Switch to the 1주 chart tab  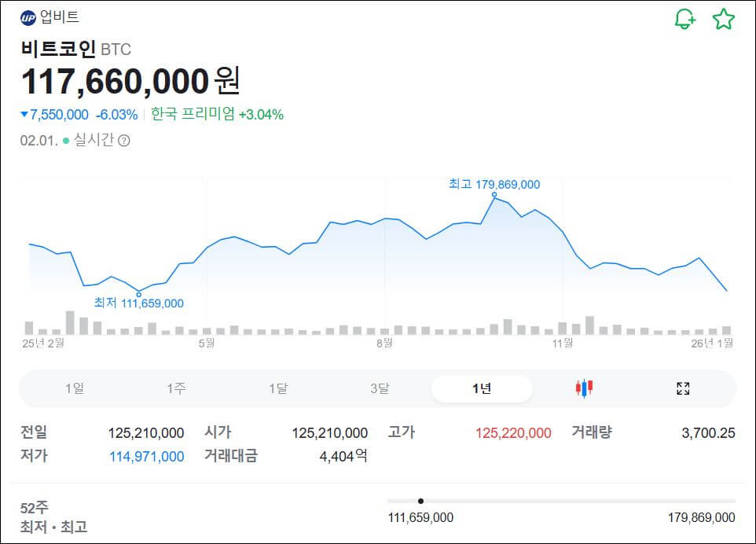click(x=178, y=388)
